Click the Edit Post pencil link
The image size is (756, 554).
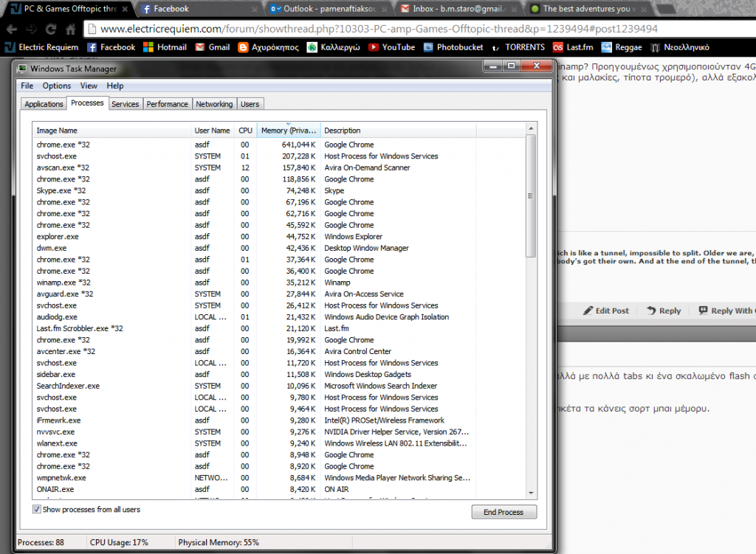point(605,311)
